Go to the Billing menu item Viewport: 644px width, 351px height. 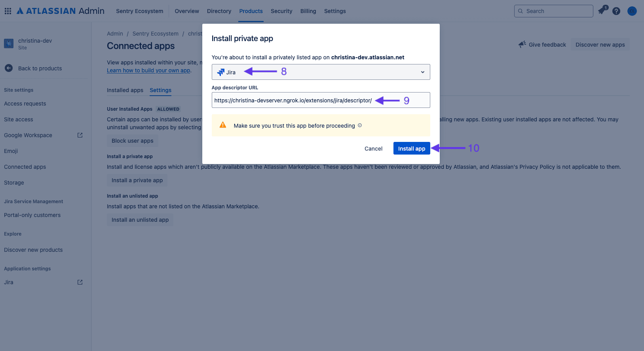coord(308,11)
